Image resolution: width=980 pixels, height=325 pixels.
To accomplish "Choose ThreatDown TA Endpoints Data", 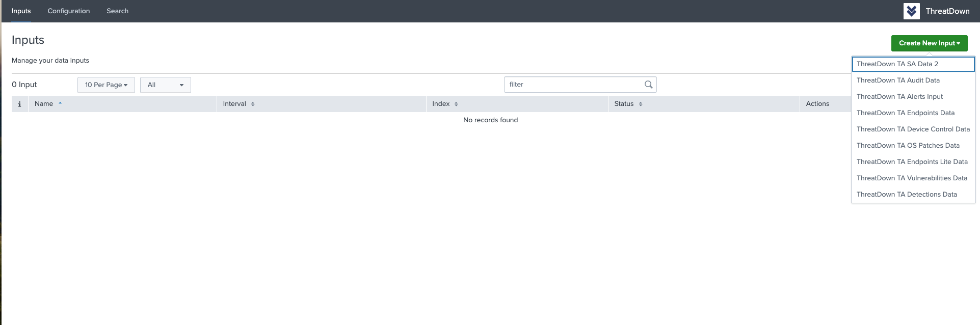I will click(913, 113).
